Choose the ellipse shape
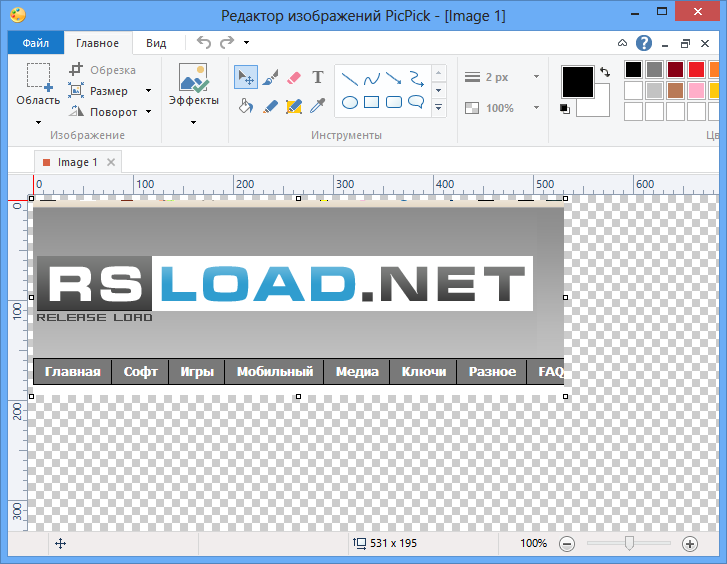This screenshot has height=564, width=727. pyautogui.click(x=350, y=102)
